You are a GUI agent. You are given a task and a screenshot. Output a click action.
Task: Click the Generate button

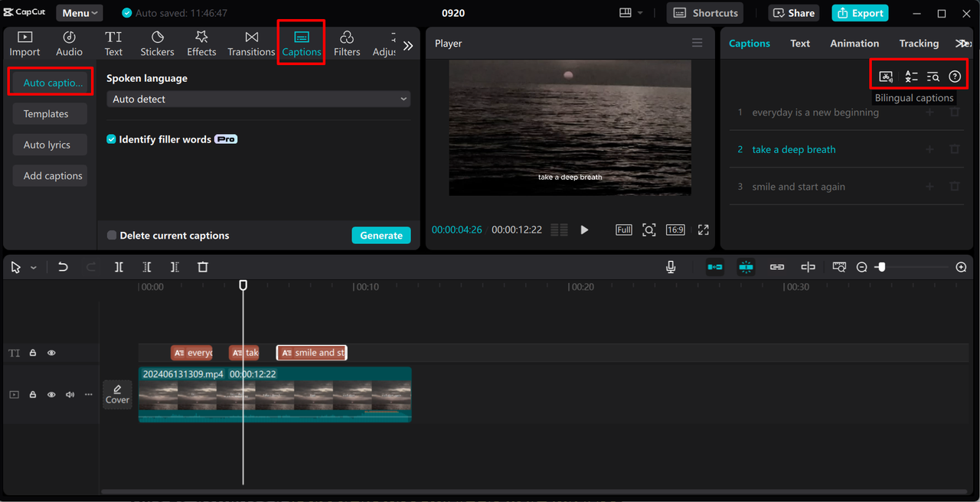(381, 236)
